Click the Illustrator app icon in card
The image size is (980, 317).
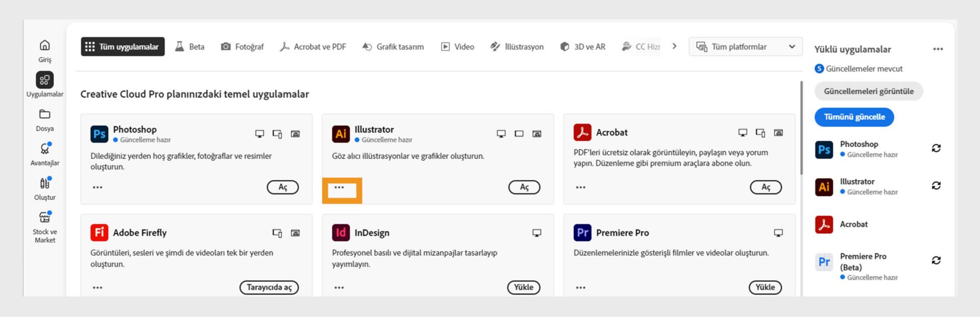click(x=341, y=134)
